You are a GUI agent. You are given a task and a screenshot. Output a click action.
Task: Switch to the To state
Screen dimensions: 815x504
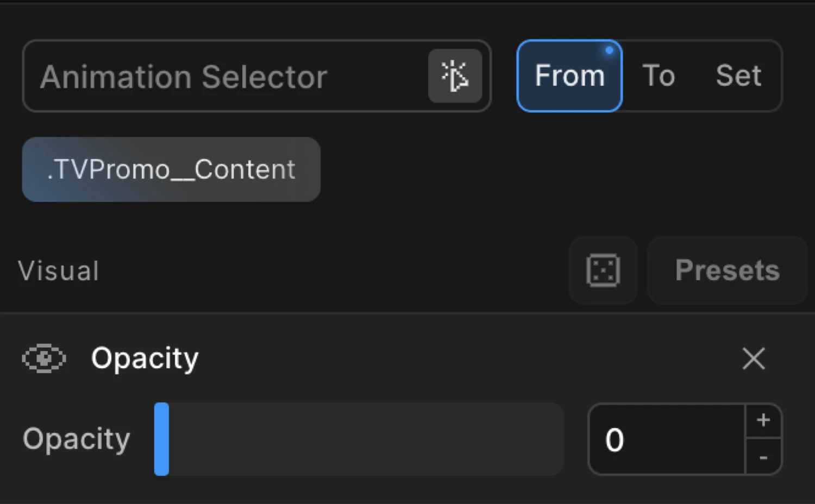coord(659,75)
